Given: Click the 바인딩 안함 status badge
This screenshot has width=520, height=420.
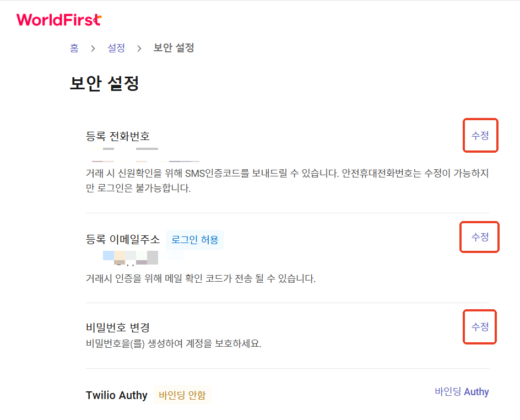Looking at the screenshot, I should (x=182, y=395).
